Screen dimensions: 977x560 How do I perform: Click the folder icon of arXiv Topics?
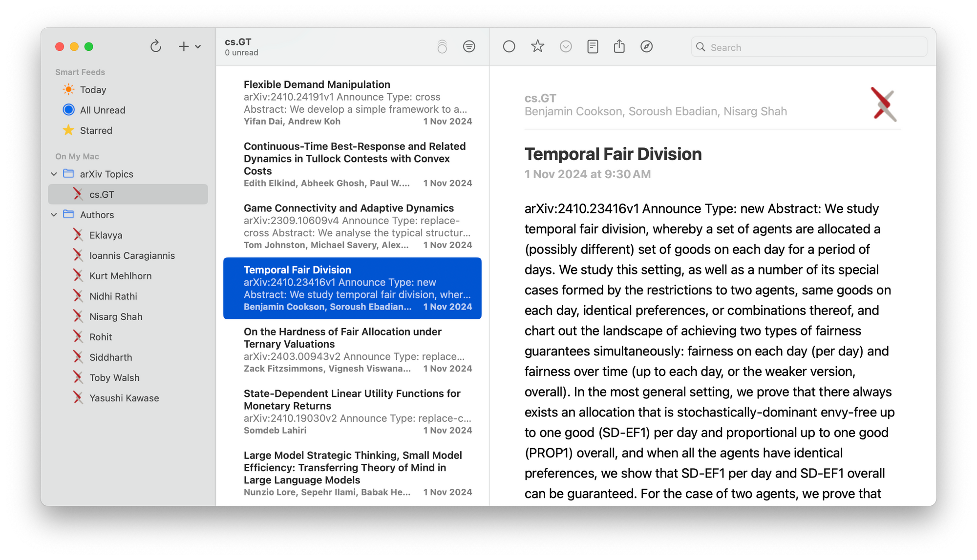pyautogui.click(x=69, y=174)
